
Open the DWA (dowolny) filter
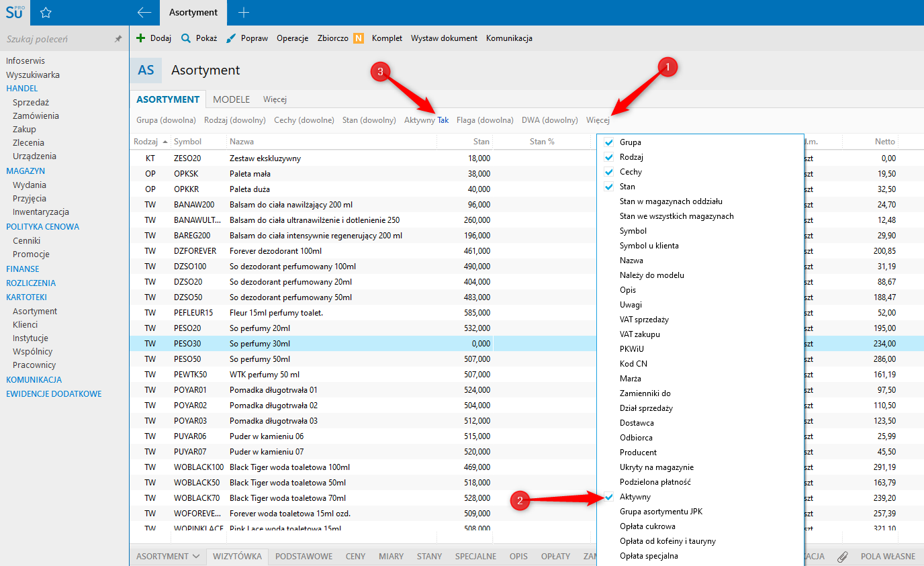550,120
